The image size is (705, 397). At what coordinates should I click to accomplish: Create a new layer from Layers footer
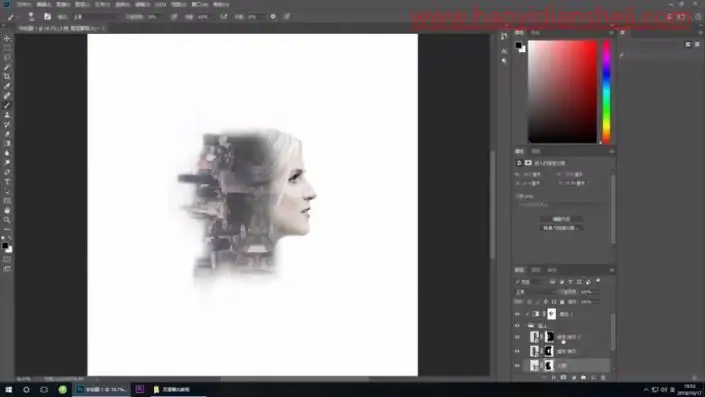tap(593, 378)
